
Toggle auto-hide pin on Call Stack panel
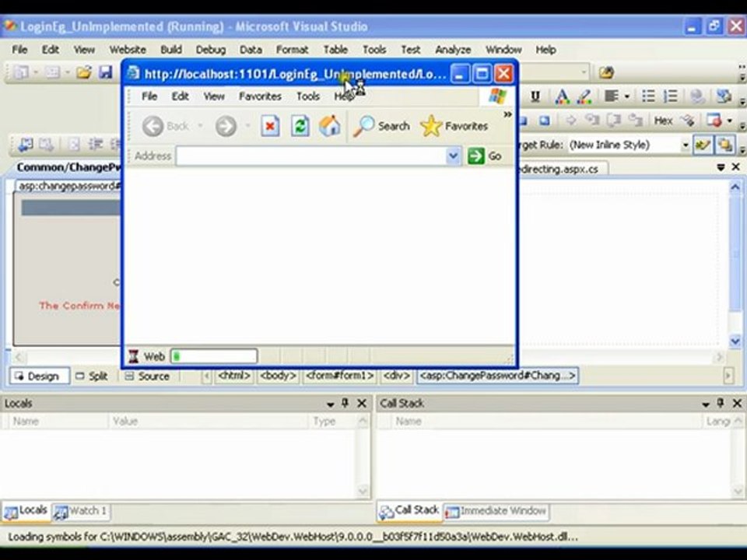click(720, 404)
